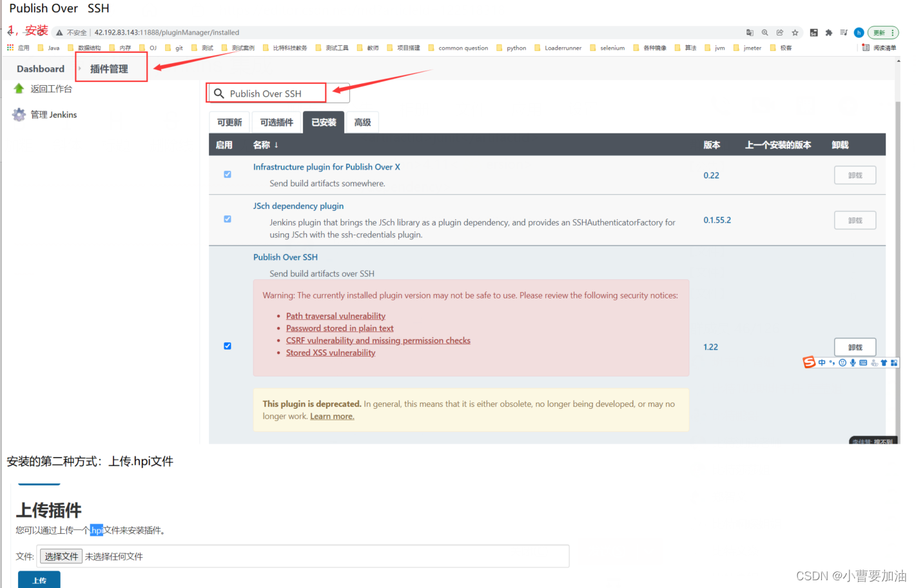916x588 pixels.
Task: Toggle Infrastructure plugin for Publish Over X checkbox
Action: (228, 174)
